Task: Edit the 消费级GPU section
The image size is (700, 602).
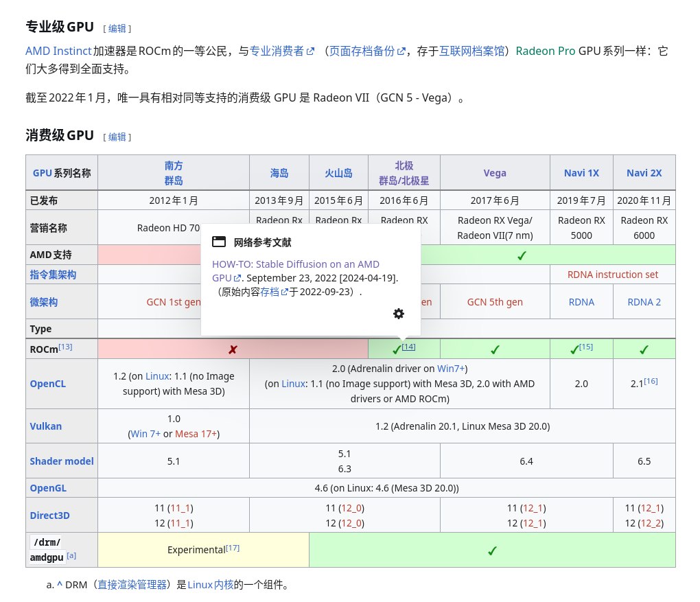Action: tap(117, 137)
